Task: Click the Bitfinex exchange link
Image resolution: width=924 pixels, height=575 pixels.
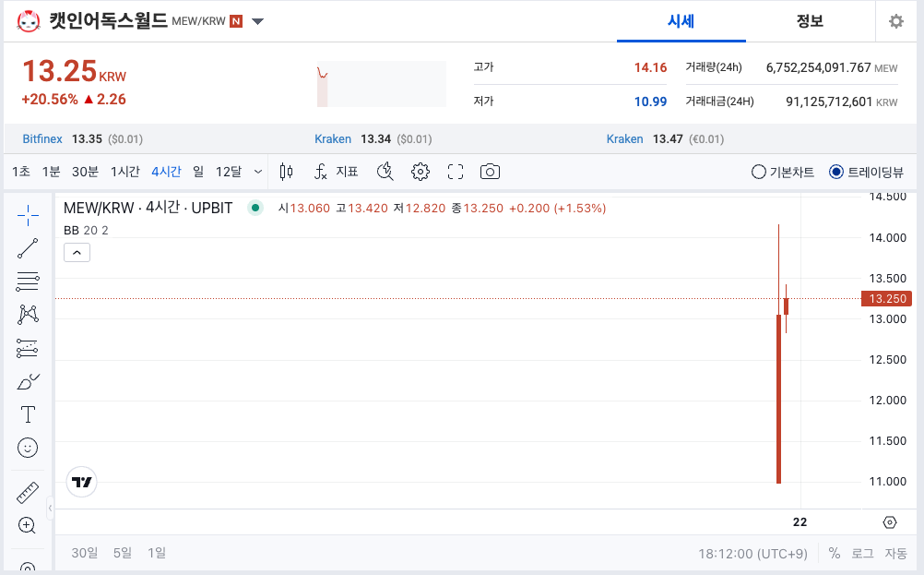Action: (42, 139)
